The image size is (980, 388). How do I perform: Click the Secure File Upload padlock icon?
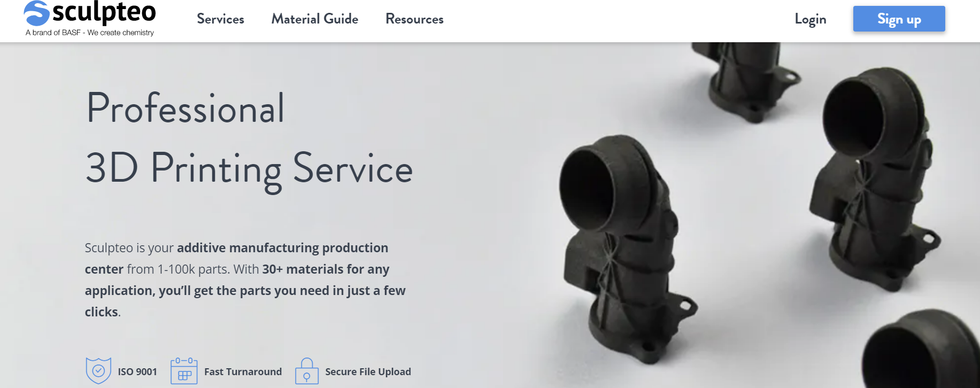pos(306,371)
